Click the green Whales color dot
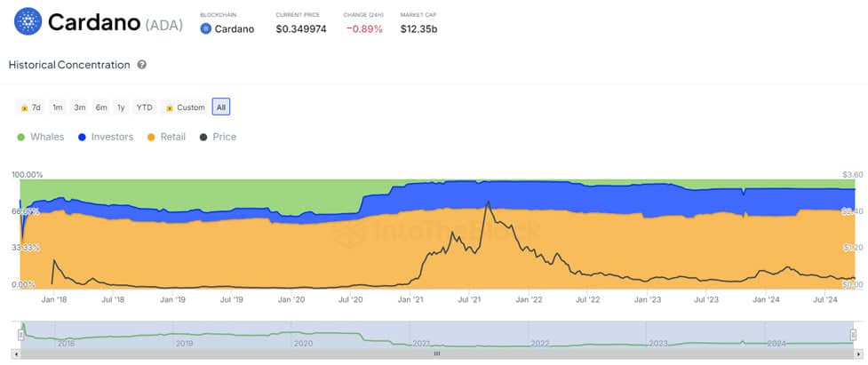Viewport: 868px width, 365px height. [x=21, y=137]
